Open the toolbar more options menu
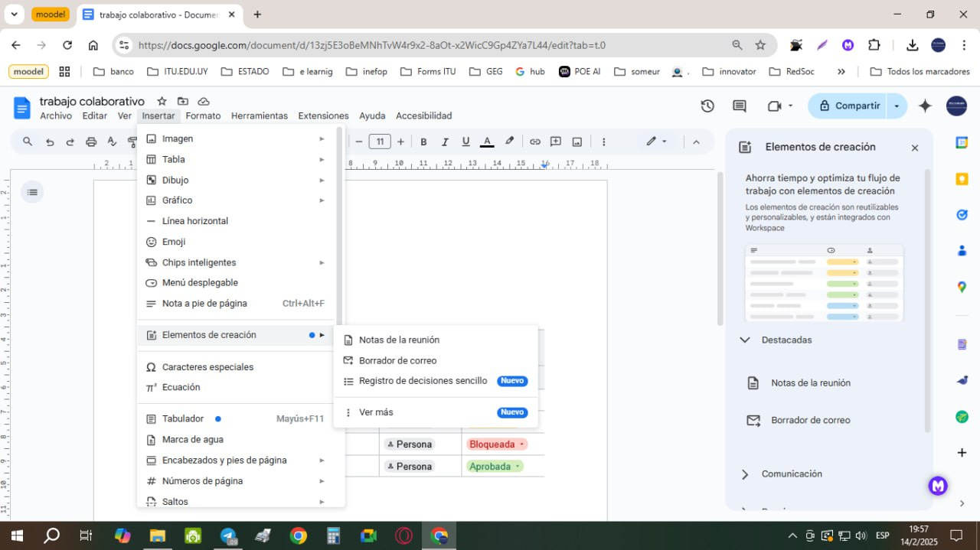Screen dimensions: 980x550 [603, 142]
